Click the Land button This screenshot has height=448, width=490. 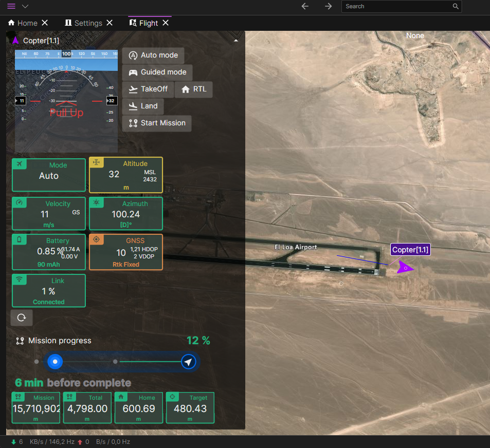pos(143,106)
